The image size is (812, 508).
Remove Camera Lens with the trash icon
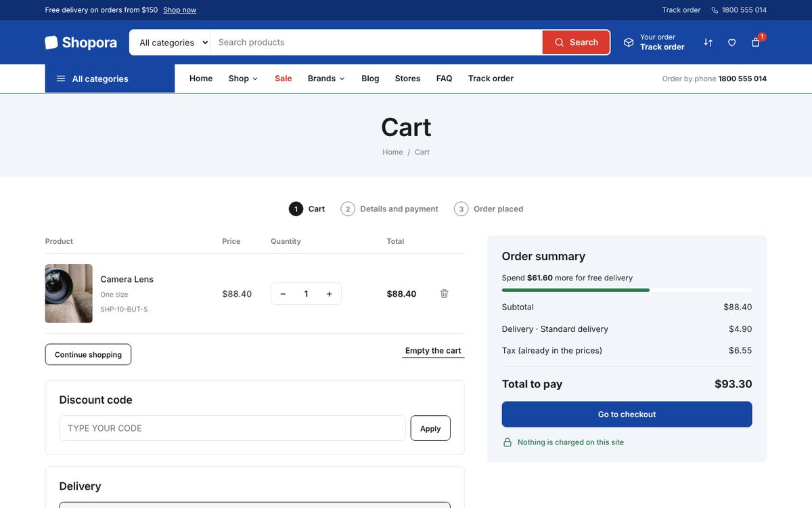445,293
